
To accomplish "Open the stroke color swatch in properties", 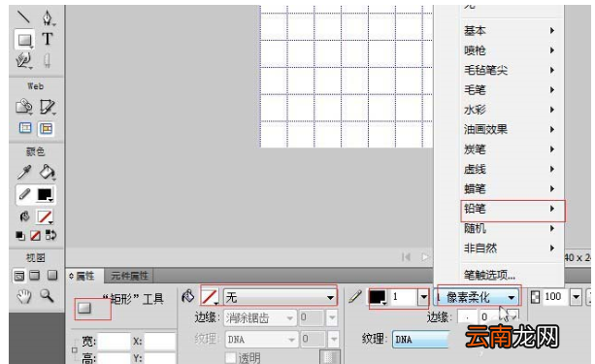I will pos(378,297).
